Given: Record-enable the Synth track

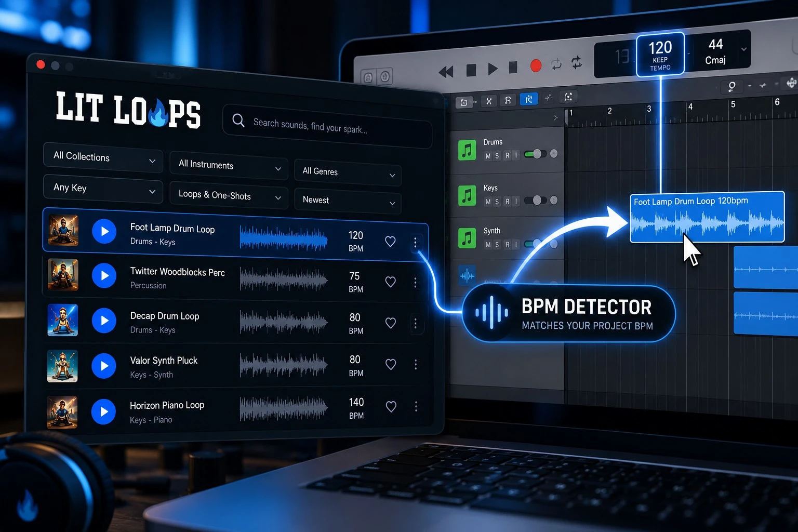Looking at the screenshot, I should (508, 245).
